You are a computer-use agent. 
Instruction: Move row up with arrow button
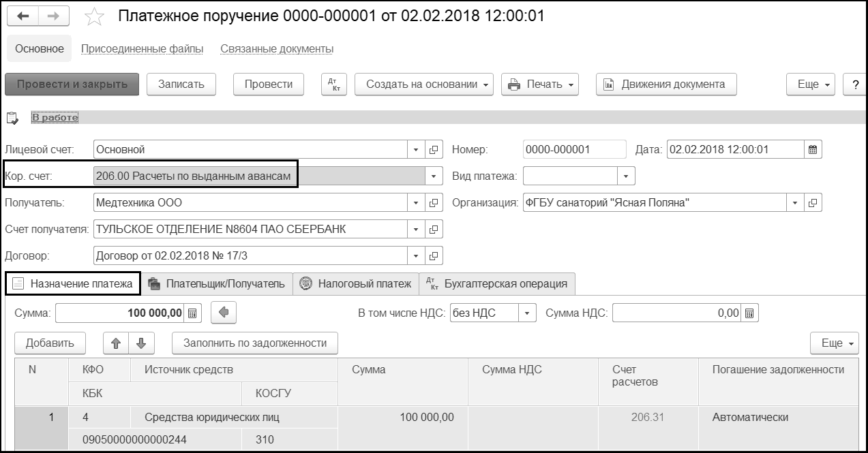tap(116, 343)
